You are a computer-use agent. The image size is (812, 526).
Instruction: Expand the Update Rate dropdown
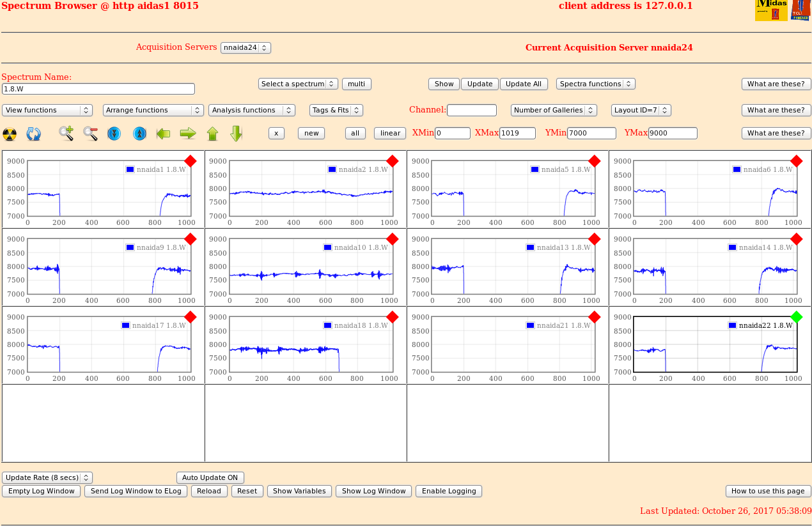click(47, 477)
